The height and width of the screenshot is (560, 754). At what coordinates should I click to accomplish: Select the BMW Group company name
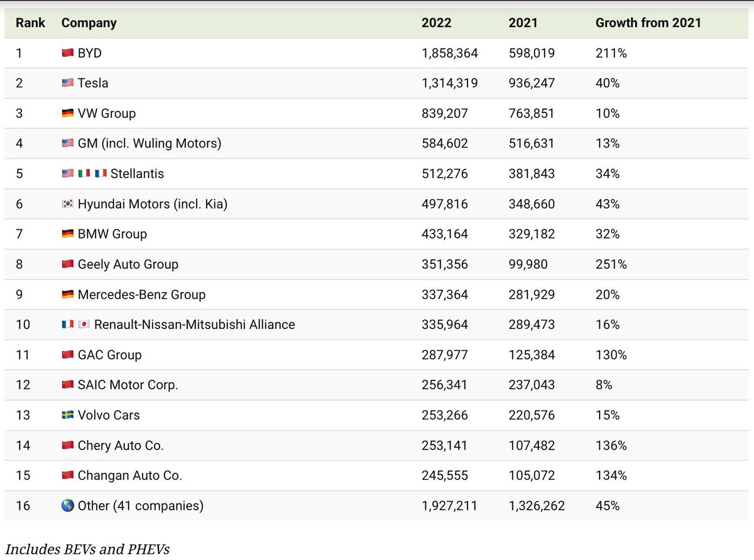(112, 234)
